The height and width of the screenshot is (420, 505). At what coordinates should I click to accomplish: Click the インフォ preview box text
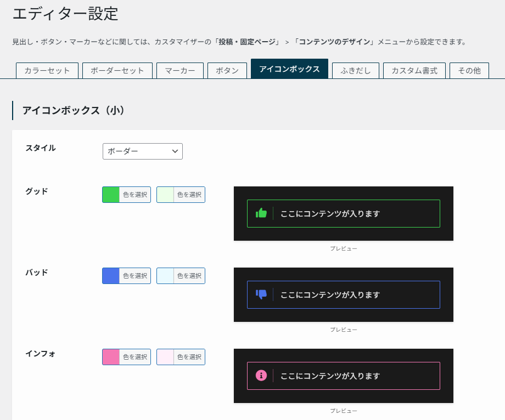(330, 376)
